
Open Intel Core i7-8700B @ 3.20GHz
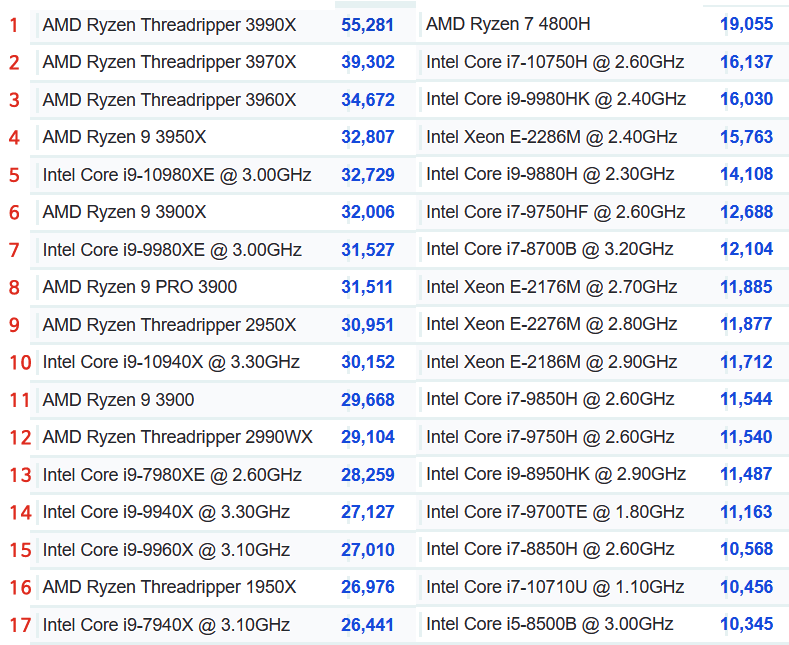tap(549, 249)
